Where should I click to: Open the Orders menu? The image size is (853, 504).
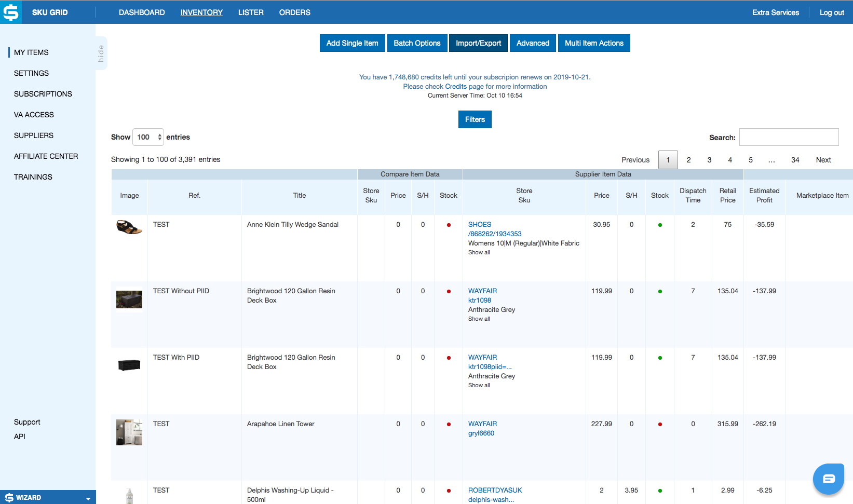pos(294,12)
